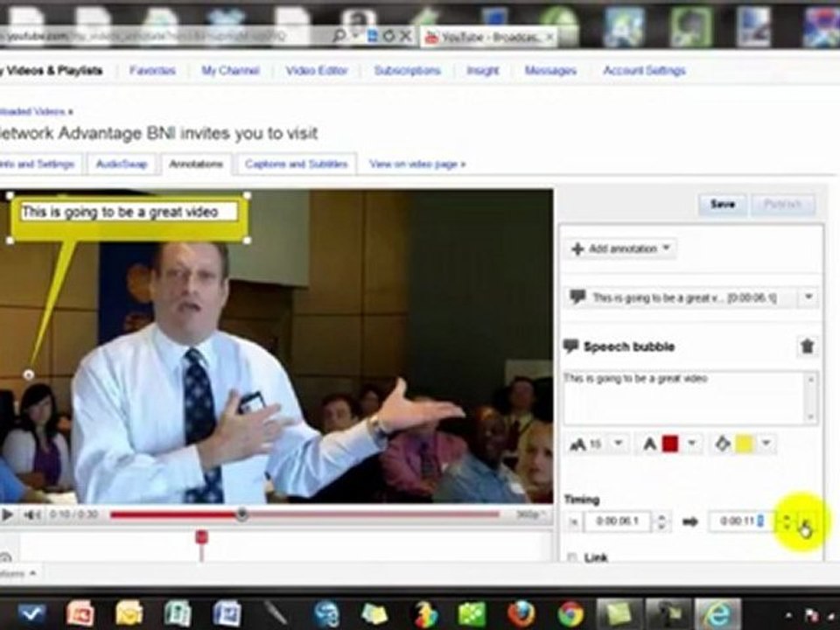Screen dimensions: 840x630
Task: Click the speech bubble top-right resize handle
Action: pyautogui.click(x=247, y=195)
